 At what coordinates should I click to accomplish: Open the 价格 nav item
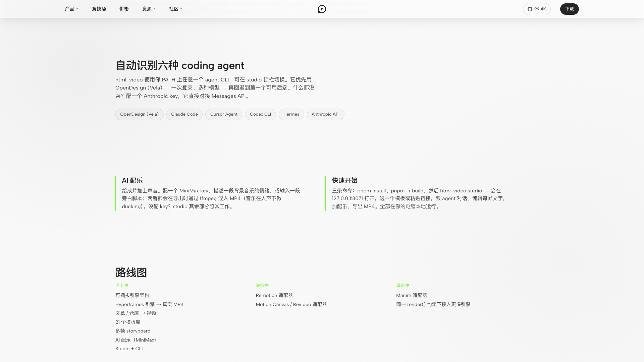124,9
